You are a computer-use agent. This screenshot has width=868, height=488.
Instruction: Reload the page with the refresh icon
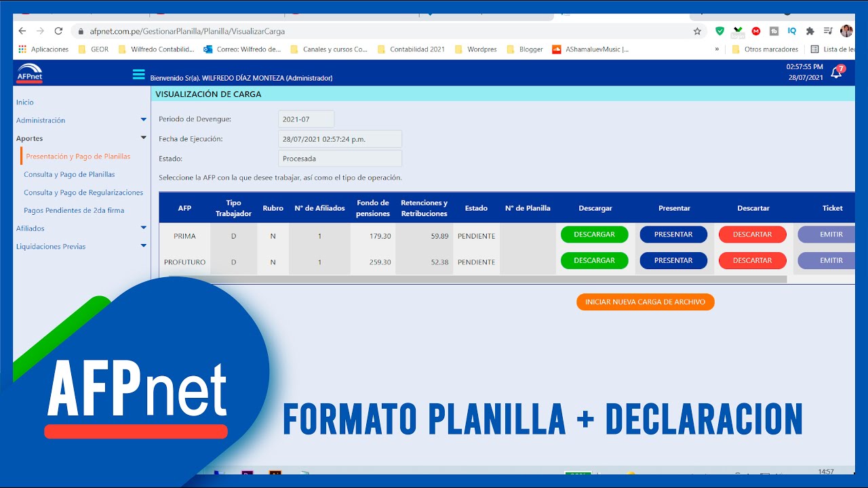58,31
